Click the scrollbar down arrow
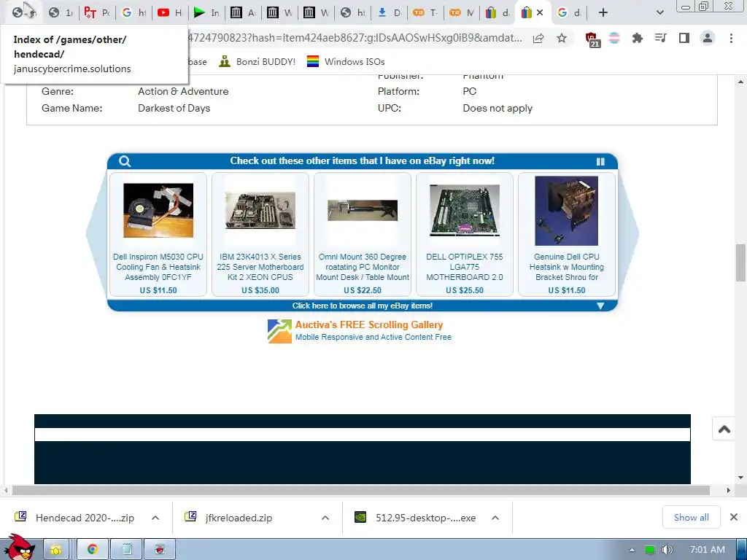This screenshot has height=560, width=747. point(740,478)
